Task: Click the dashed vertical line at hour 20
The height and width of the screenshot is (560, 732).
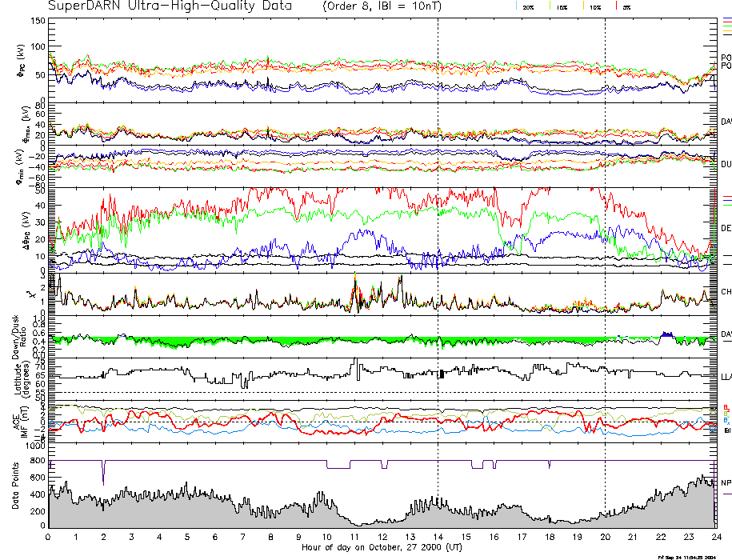Action: (x=605, y=240)
